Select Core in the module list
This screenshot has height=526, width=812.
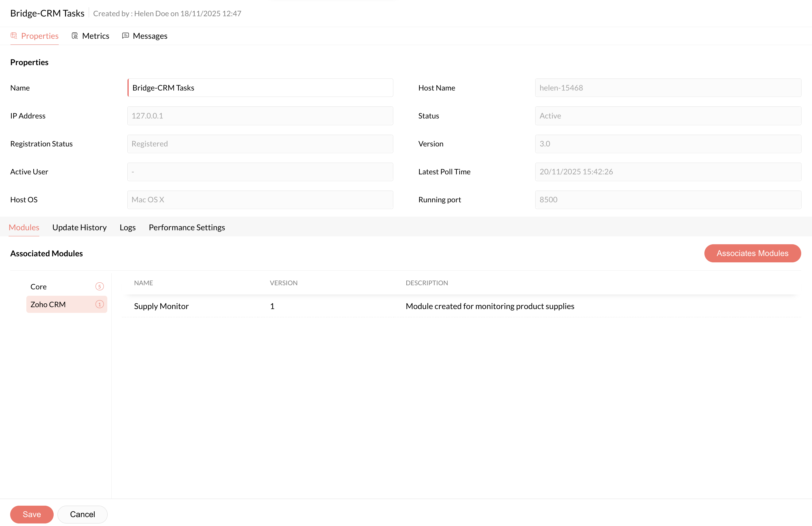[x=38, y=287]
